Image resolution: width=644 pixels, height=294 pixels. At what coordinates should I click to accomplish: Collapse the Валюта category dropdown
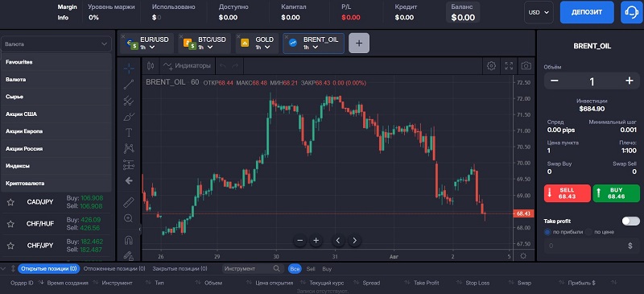56,44
